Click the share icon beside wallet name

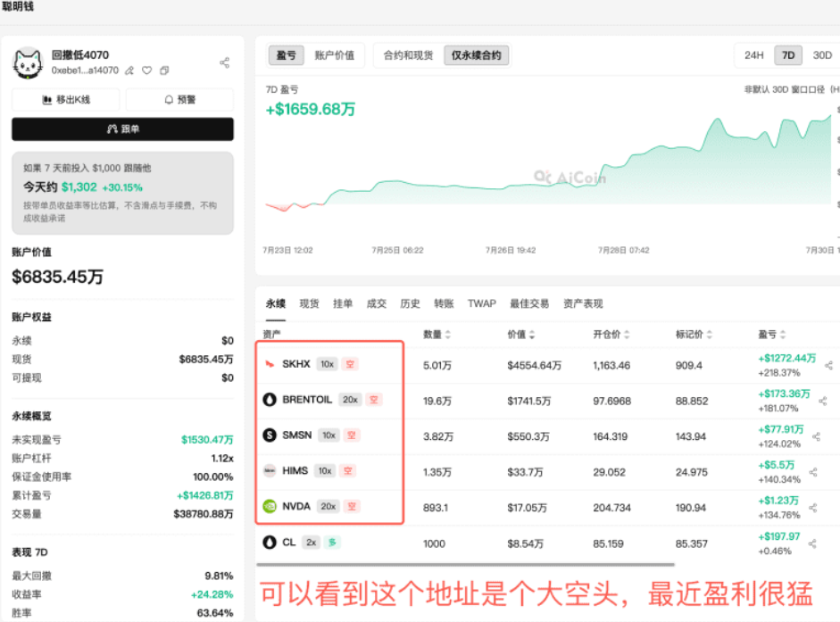[224, 62]
